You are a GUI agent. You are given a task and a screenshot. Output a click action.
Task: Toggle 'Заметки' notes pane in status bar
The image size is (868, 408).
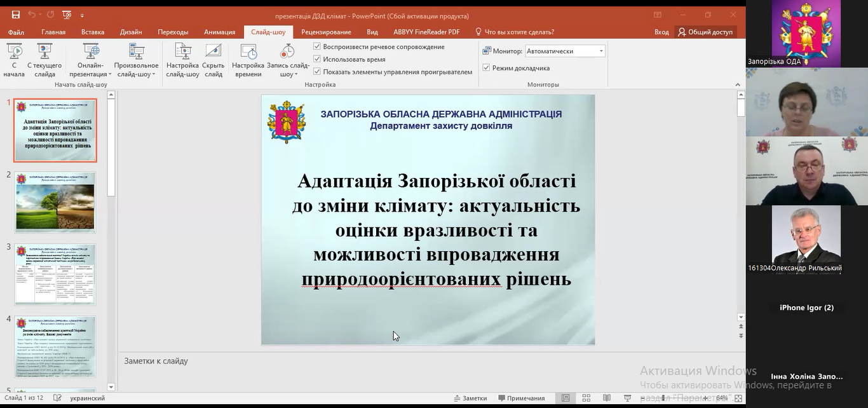[471, 398]
